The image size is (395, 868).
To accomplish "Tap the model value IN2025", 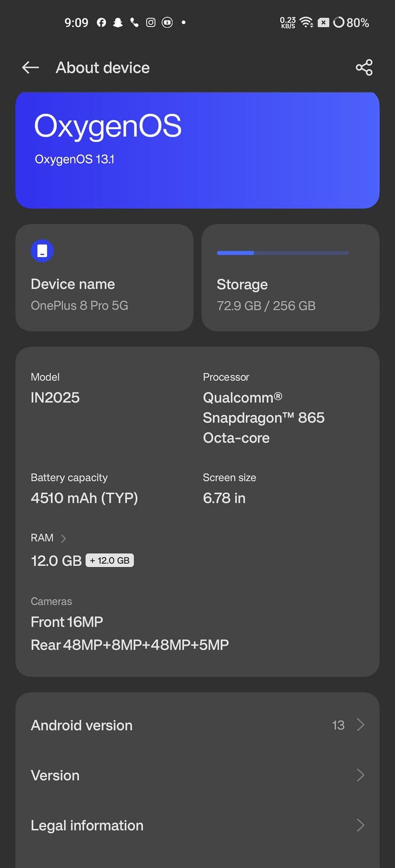I will pos(55,398).
